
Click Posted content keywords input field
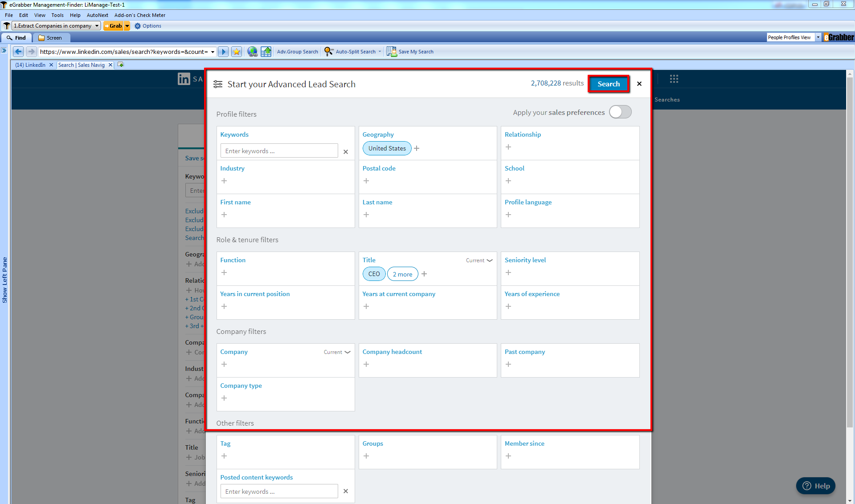[279, 492]
